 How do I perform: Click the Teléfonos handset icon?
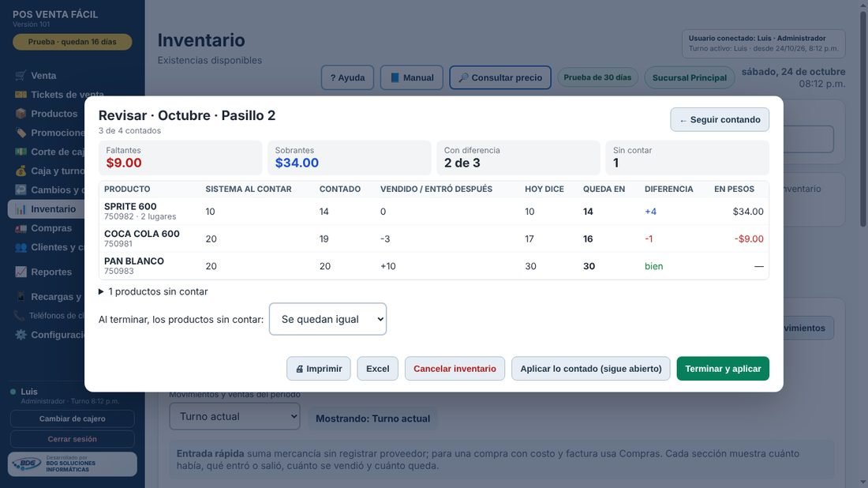[x=20, y=316]
